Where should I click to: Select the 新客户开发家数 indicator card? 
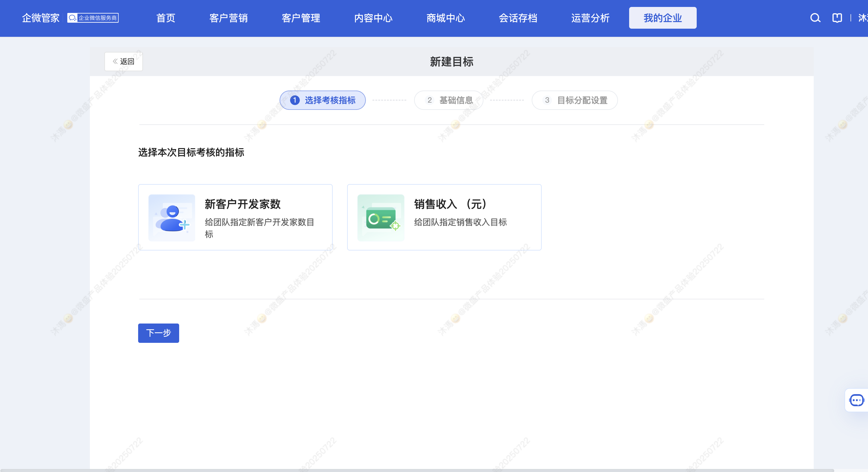click(235, 217)
